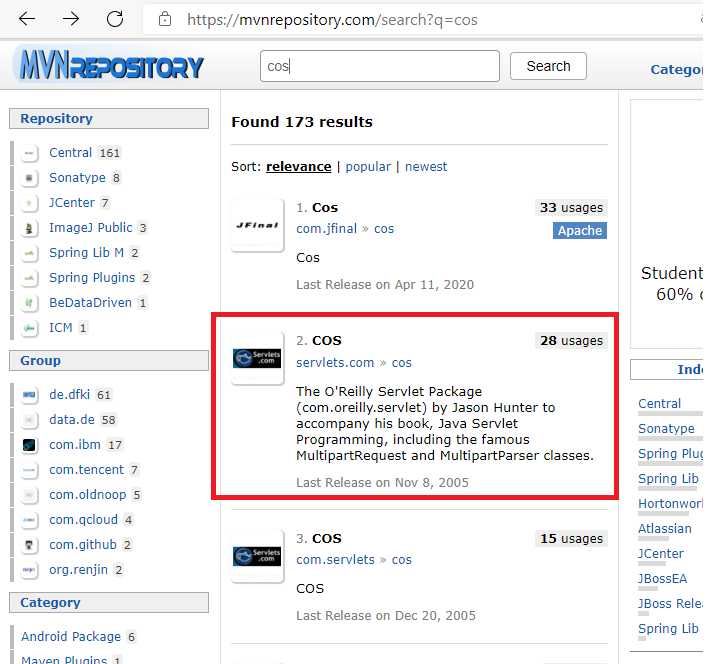Open cos artifact link under com.servlets
The height and width of the screenshot is (664, 708).
[401, 560]
